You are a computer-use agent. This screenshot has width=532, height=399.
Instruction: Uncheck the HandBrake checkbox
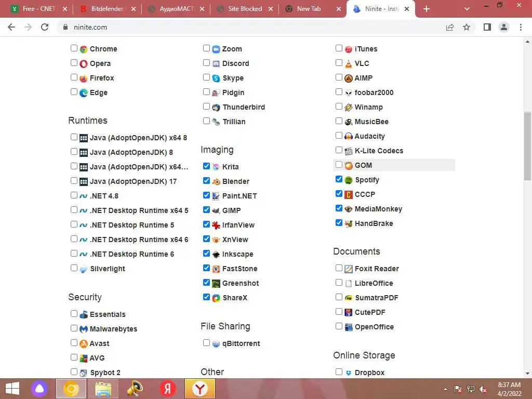[x=339, y=222]
